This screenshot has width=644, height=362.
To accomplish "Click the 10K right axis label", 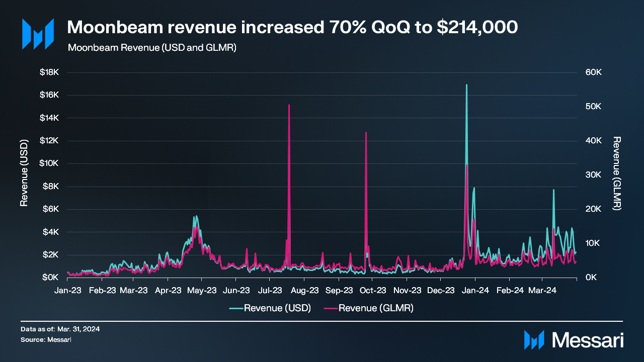I will tap(594, 243).
